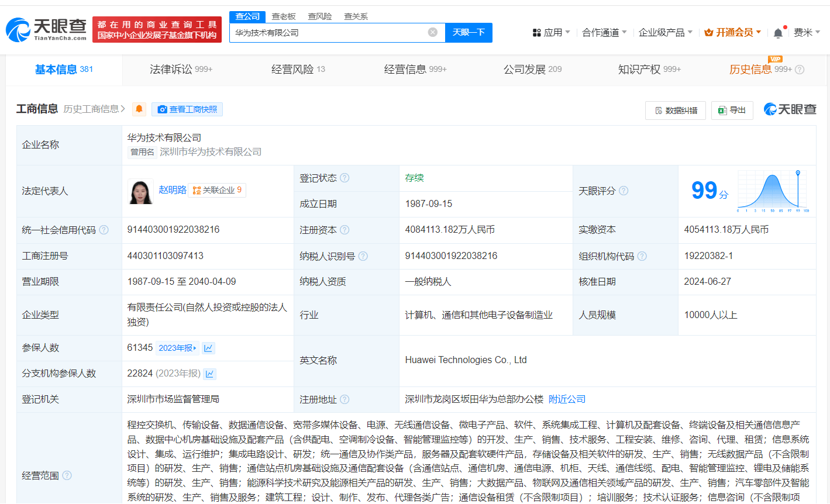Open help for 天眼评分
The width and height of the screenshot is (830, 504).
click(x=624, y=191)
